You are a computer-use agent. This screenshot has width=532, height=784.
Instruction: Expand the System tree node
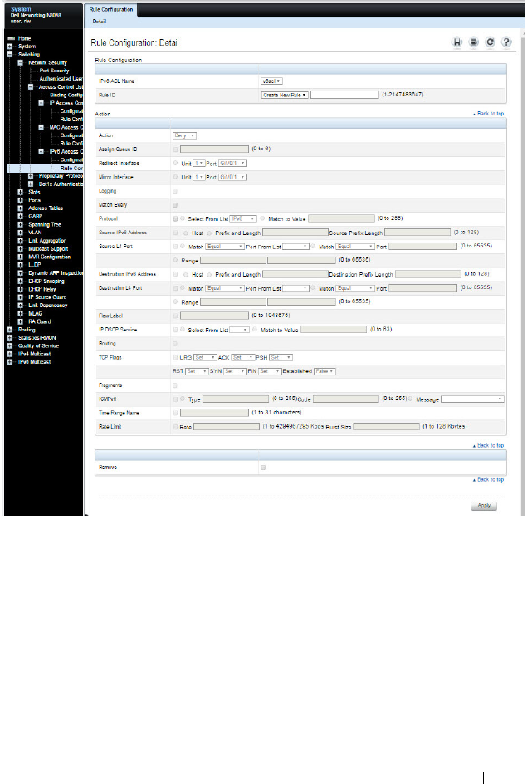point(10,47)
